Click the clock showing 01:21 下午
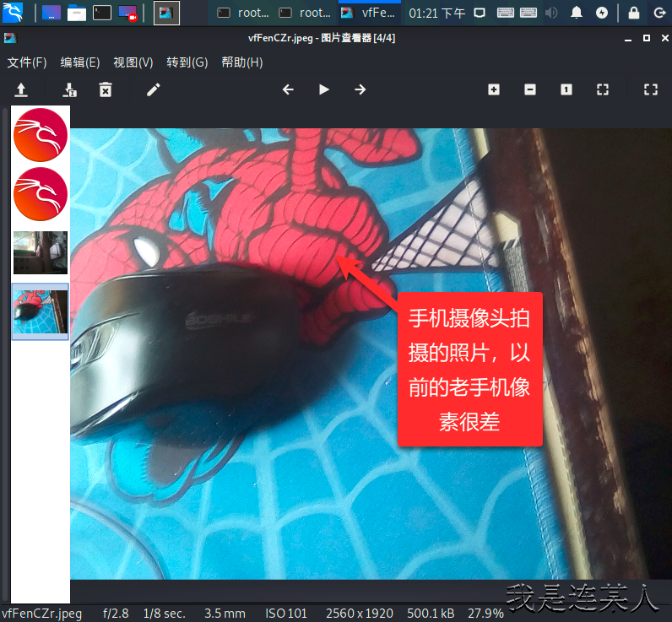Viewport: 672px width, 622px height. pos(436,14)
